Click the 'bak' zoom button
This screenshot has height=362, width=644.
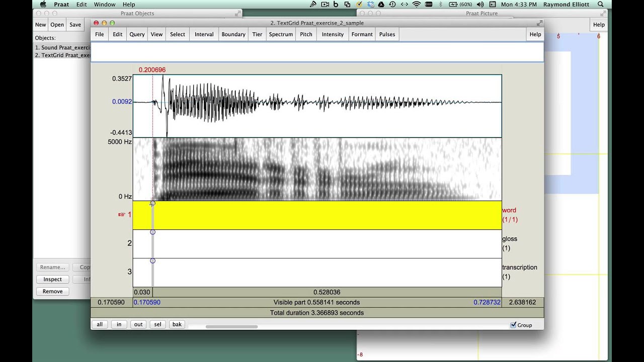coord(177,324)
